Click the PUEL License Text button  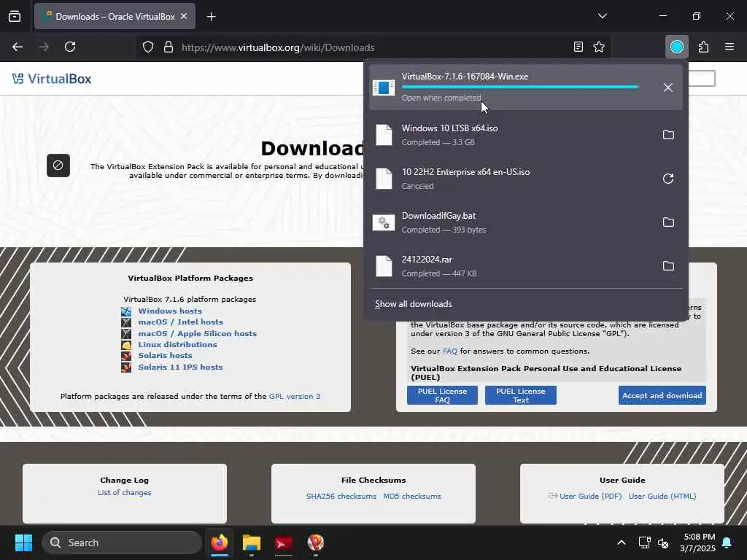point(521,395)
